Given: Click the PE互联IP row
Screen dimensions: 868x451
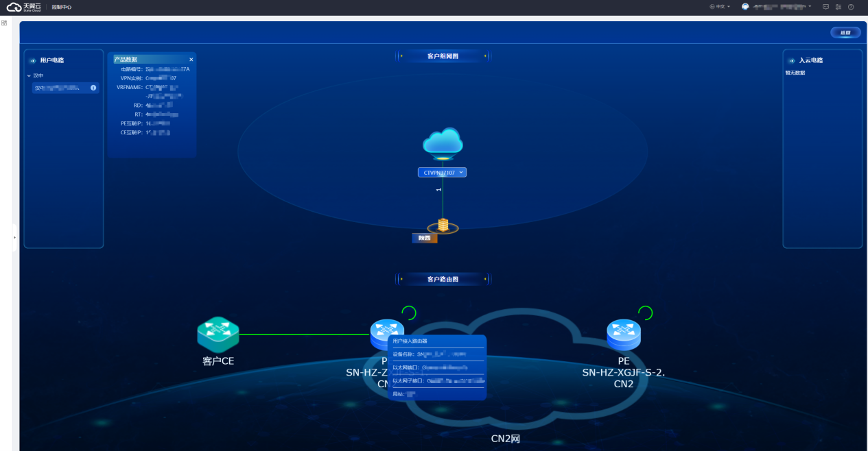Looking at the screenshot, I should tap(145, 123).
